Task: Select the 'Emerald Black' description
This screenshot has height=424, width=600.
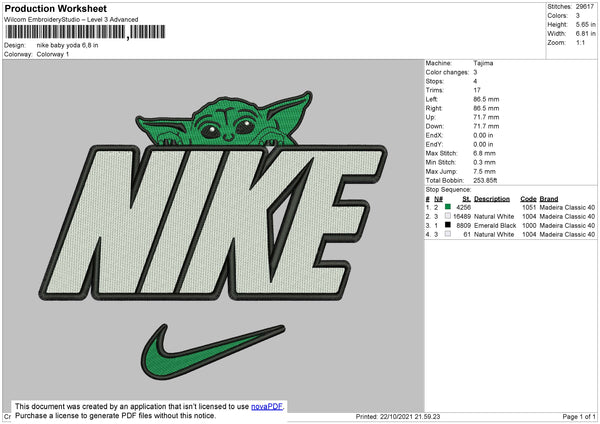Action: [x=495, y=225]
